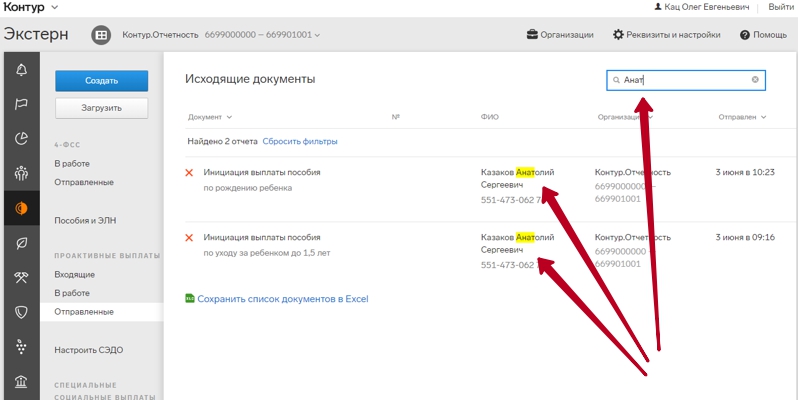Click Сбросить фильтры link
Image resolution: width=798 pixels, height=400 pixels.
point(300,141)
